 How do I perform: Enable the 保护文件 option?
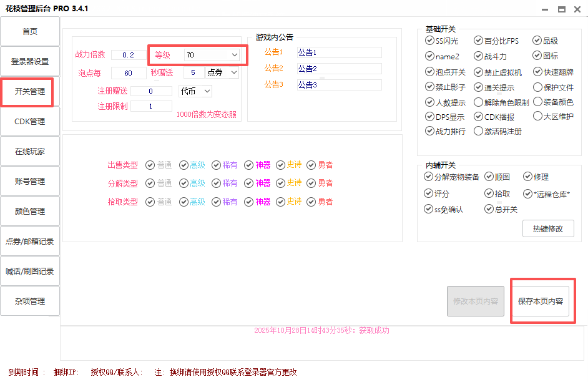537,87
